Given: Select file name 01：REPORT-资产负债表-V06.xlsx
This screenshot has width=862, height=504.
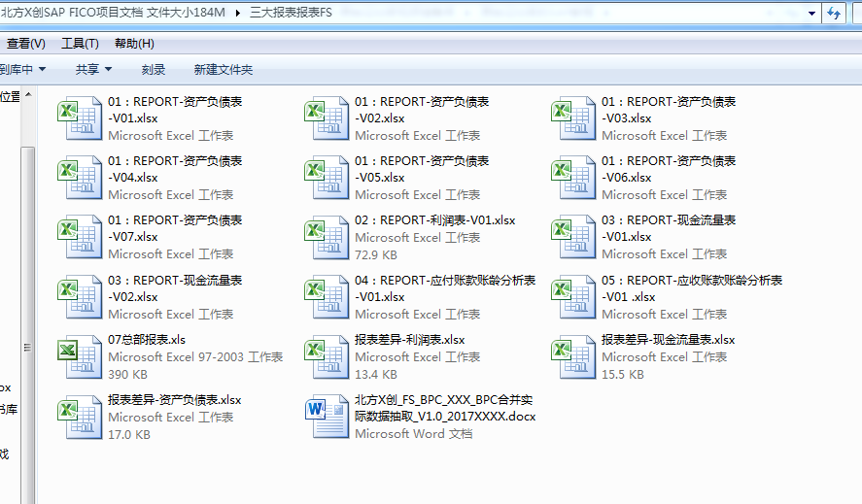Looking at the screenshot, I should click(669, 169).
